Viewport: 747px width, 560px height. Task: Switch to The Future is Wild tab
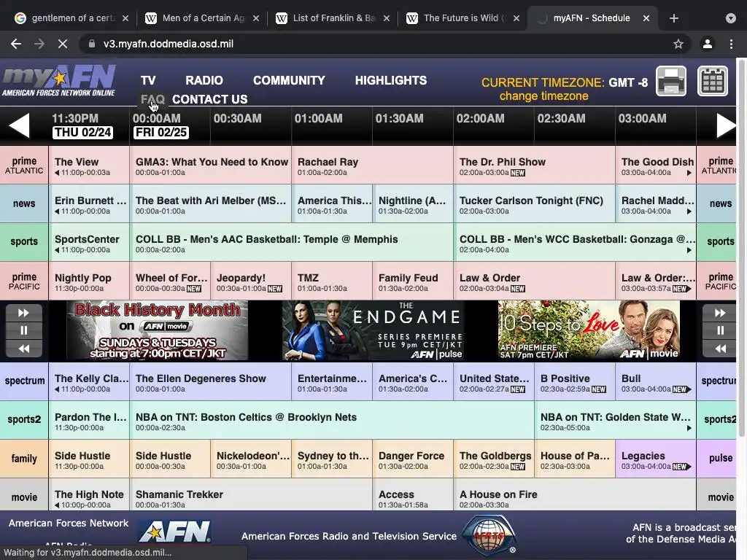pyautogui.click(x=462, y=18)
